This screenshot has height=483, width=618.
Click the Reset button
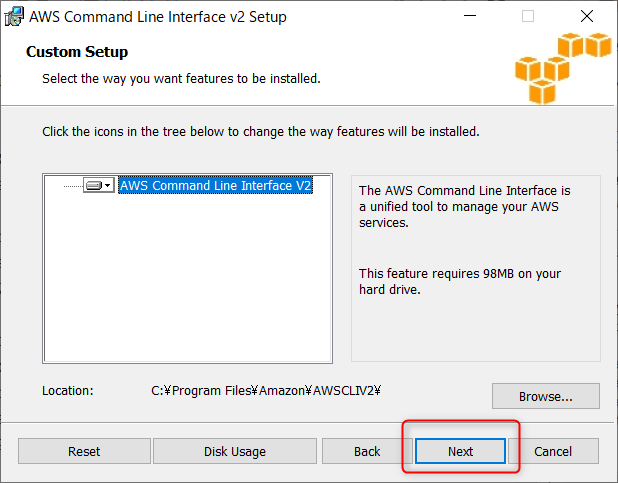pos(84,451)
